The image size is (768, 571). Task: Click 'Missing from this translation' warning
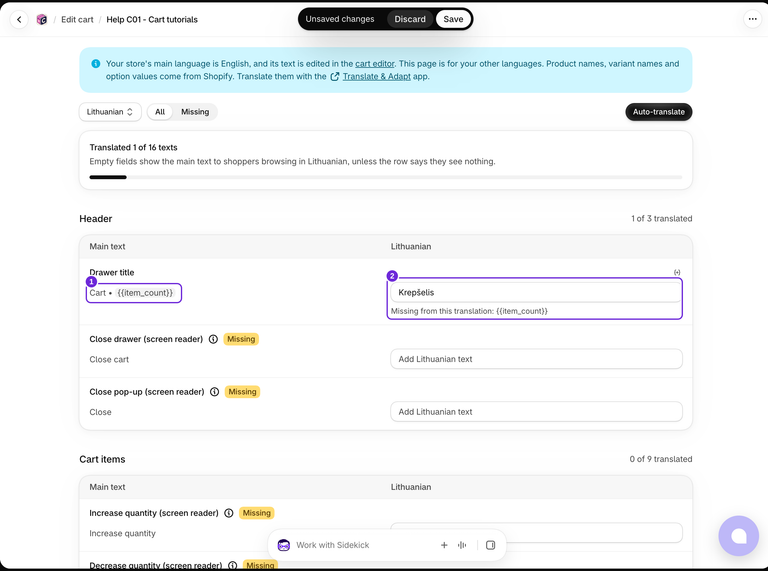pyautogui.click(x=469, y=311)
